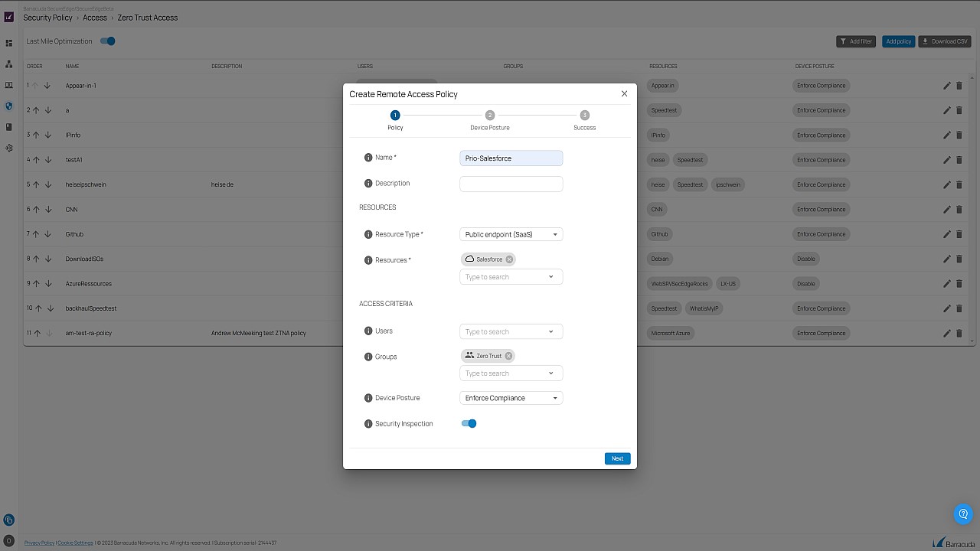Viewport: 980px width, 551px height.
Task: Edit the IPinfo policy row
Action: pos(947,135)
